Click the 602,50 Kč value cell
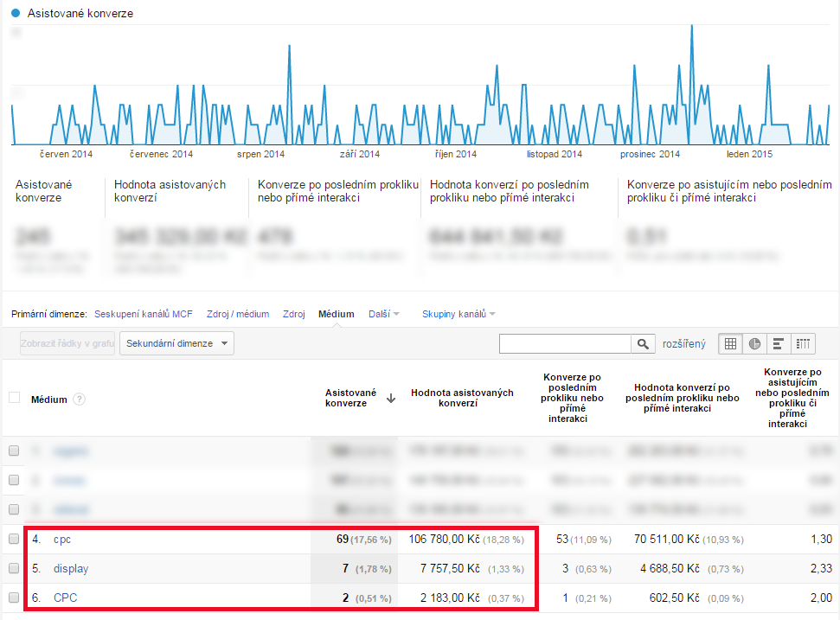 pos(675,598)
